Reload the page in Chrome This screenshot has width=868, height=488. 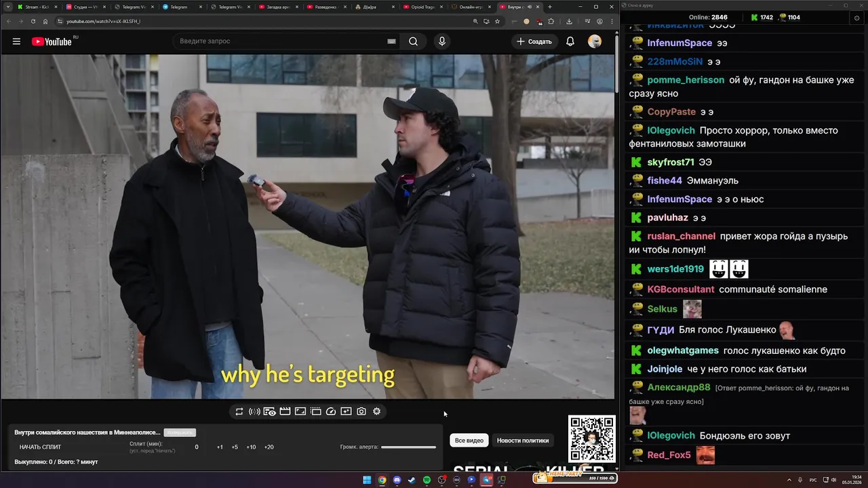(x=33, y=21)
